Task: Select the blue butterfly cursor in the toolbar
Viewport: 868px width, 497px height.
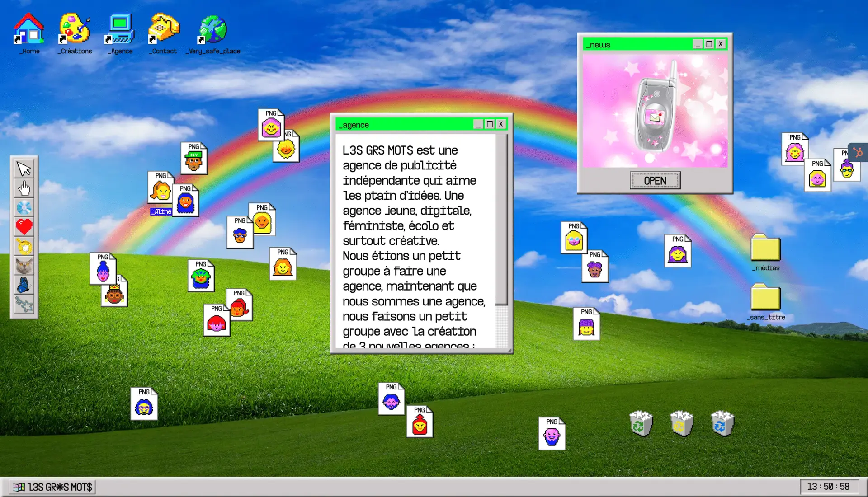Action: [24, 285]
